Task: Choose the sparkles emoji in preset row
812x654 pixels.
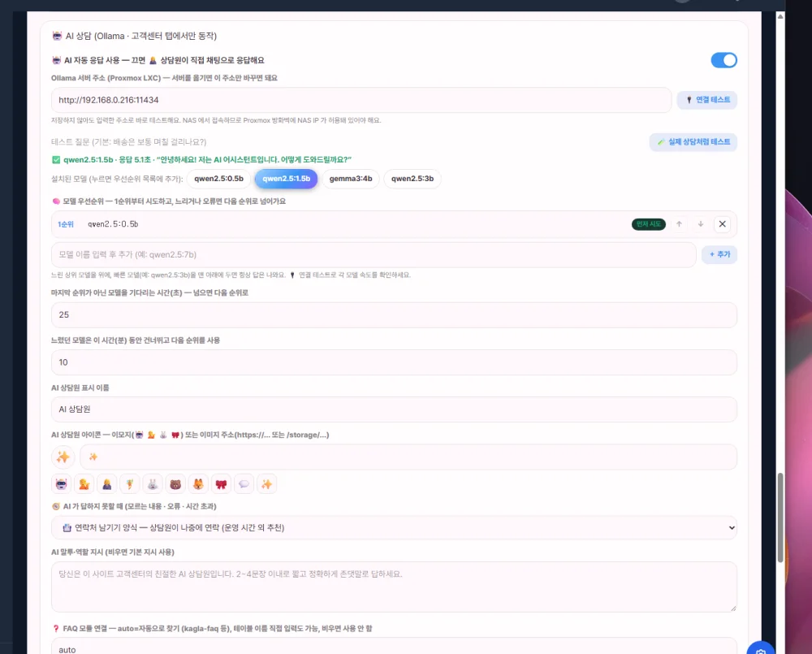Action: coord(266,484)
